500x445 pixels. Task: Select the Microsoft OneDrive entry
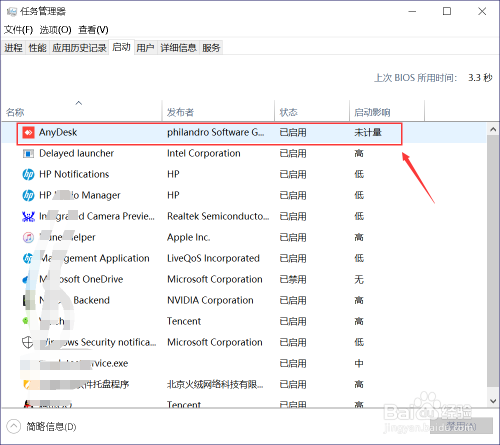pyautogui.click(x=81, y=279)
